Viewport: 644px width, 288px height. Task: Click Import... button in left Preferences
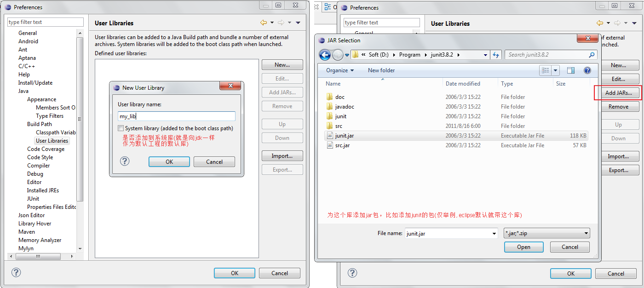[282, 156]
